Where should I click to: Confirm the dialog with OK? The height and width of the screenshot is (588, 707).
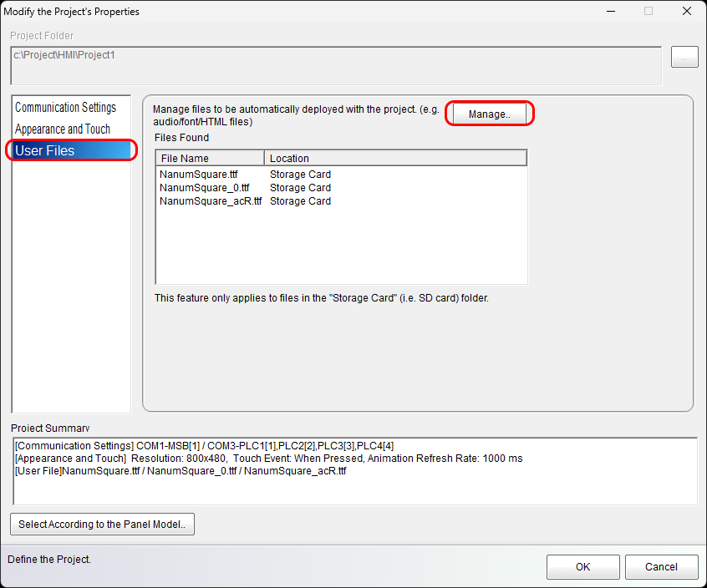point(582,567)
